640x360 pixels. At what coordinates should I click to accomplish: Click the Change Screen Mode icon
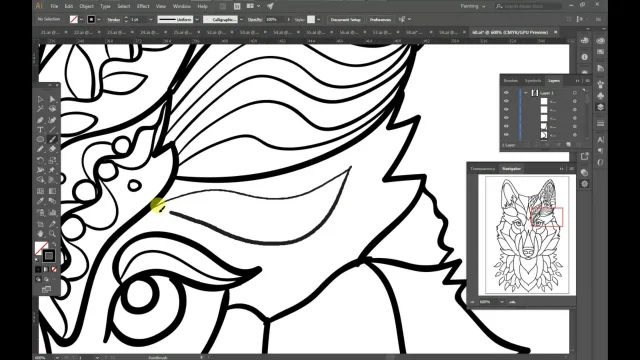pyautogui.click(x=46, y=289)
